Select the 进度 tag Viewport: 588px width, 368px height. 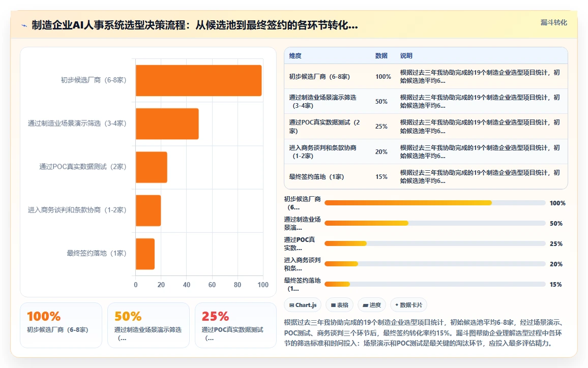[x=372, y=305]
